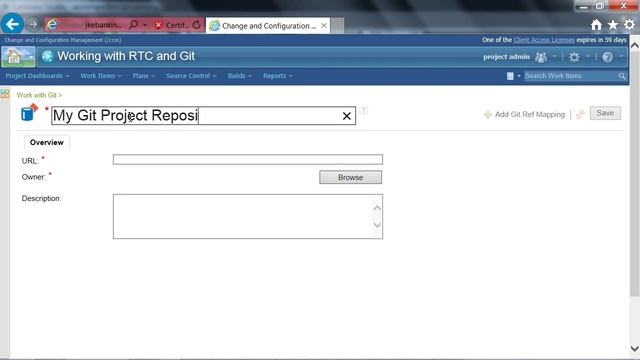Screen dimensions: 640x360
Task: Open the administration gear icon
Action: 574,57
